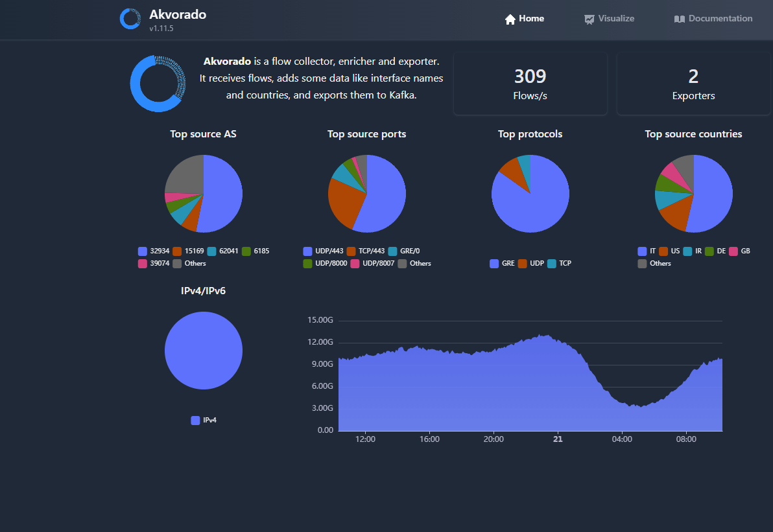Click the 309 Flows/s stat card
The width and height of the screenshot is (773, 532).
pos(530,84)
